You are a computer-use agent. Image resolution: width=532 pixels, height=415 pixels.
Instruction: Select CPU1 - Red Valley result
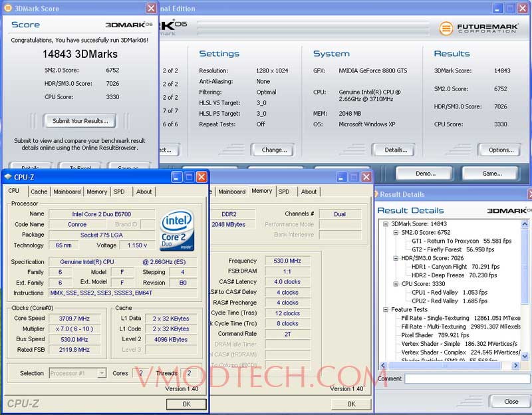(x=450, y=293)
